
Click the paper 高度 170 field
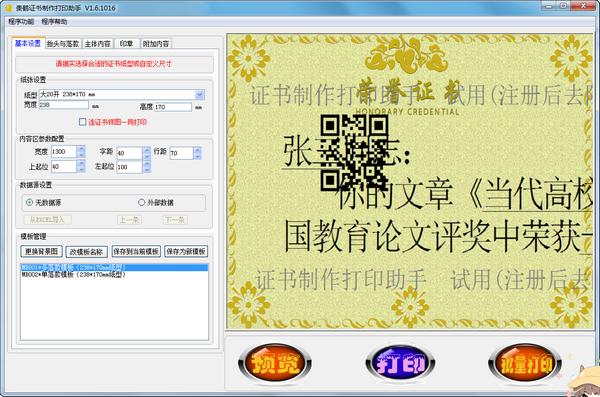click(x=173, y=107)
